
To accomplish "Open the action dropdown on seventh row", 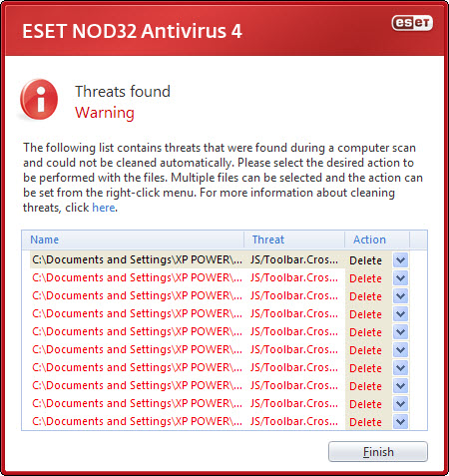I will (400, 367).
